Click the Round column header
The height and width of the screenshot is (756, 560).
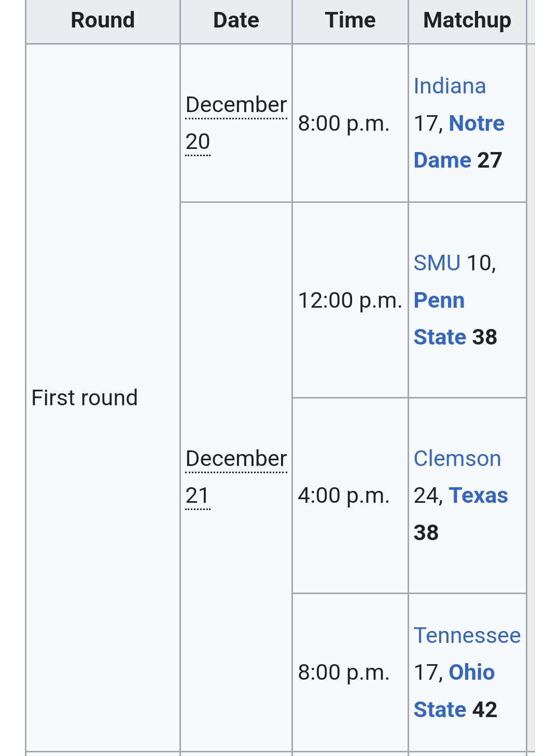pyautogui.click(x=103, y=20)
